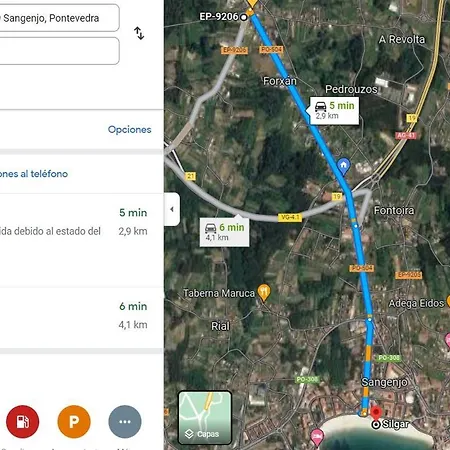Click the Taberna Maruca restaurant pin
450x450 pixels.
pos(264,293)
